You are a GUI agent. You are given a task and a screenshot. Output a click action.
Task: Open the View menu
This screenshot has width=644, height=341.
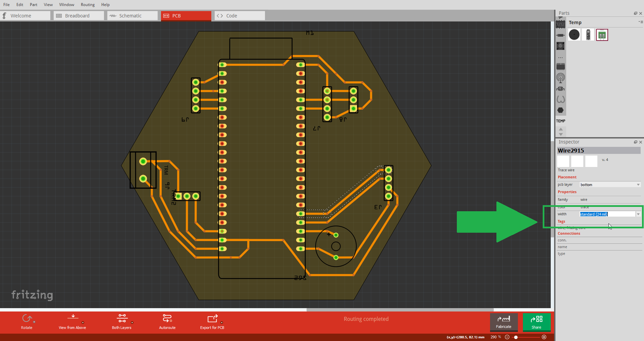(48, 5)
